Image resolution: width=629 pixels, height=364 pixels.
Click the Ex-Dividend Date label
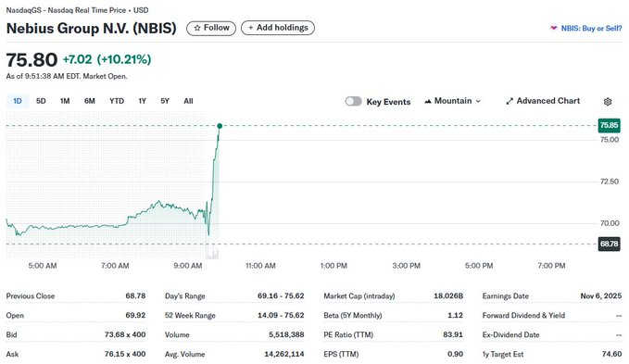click(510, 334)
